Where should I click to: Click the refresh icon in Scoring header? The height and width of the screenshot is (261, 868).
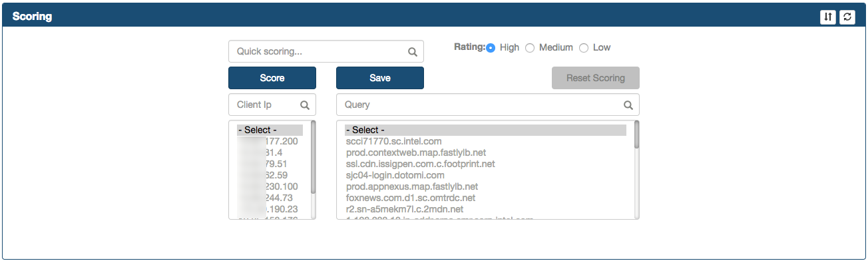pyautogui.click(x=847, y=17)
